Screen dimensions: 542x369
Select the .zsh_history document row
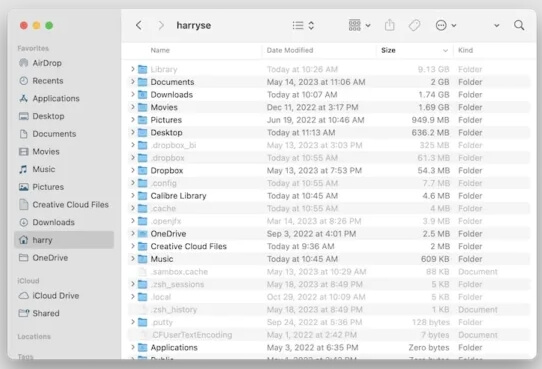(328, 310)
